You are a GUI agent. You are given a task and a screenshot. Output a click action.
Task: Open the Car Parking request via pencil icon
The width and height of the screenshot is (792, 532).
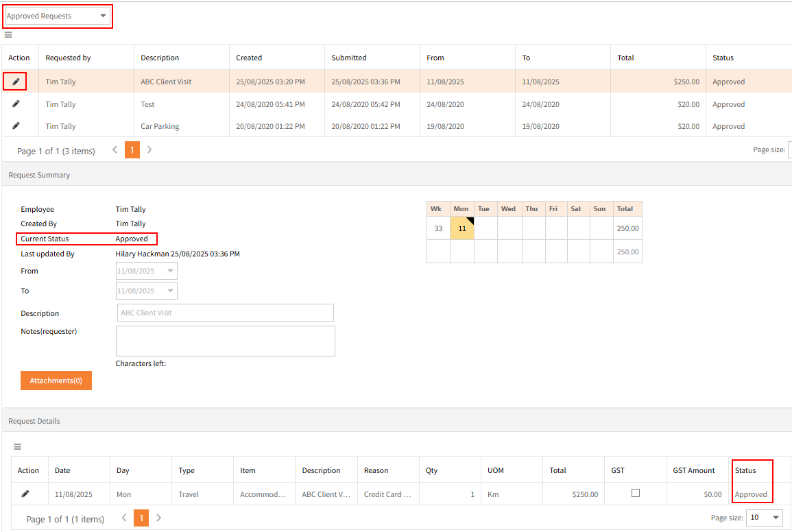(x=16, y=125)
